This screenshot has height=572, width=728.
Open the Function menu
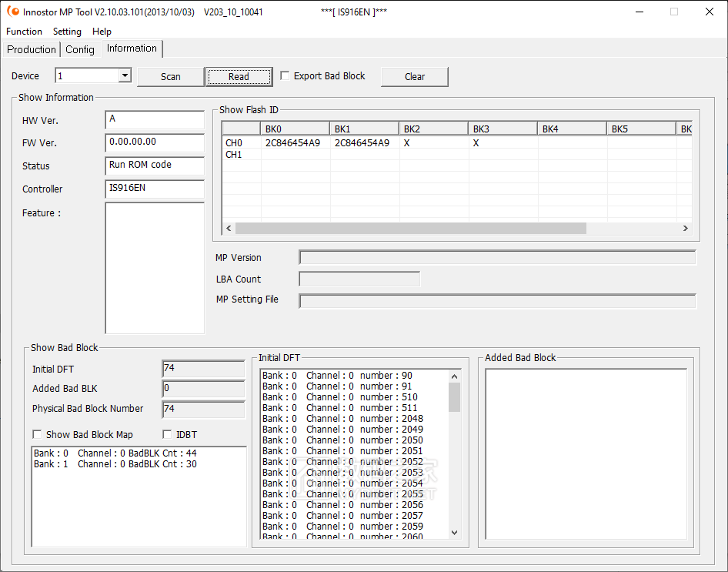point(24,32)
